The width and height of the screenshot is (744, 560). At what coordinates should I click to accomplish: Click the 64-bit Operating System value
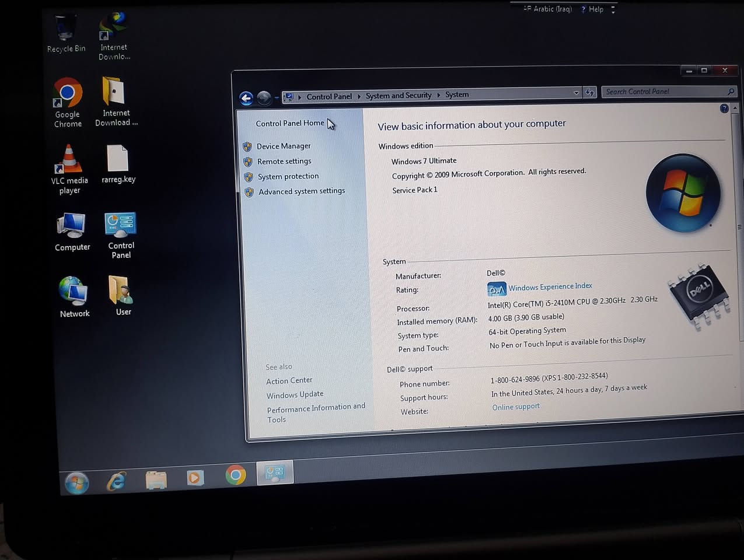[527, 331]
